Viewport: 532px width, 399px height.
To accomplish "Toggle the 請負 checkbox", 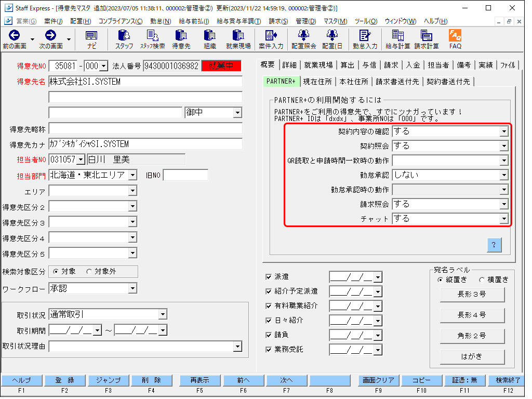I will click(x=269, y=335).
